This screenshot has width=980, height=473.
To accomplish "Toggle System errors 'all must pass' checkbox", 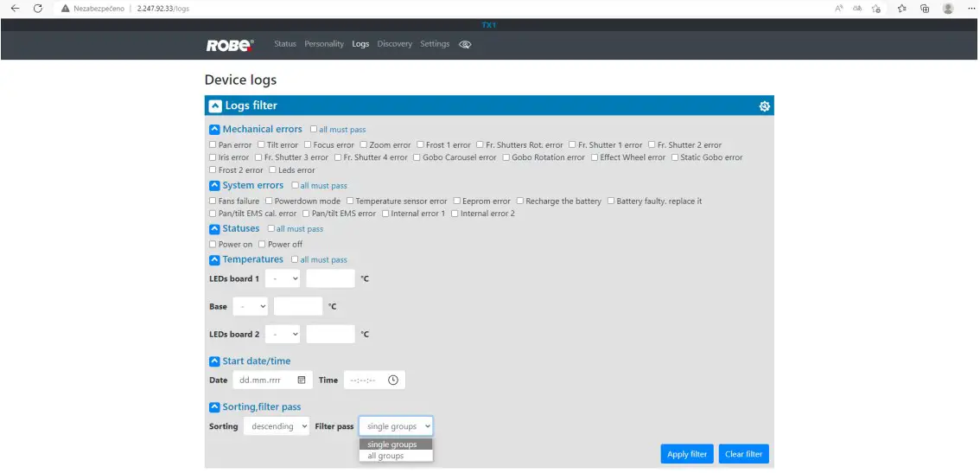I will click(295, 186).
